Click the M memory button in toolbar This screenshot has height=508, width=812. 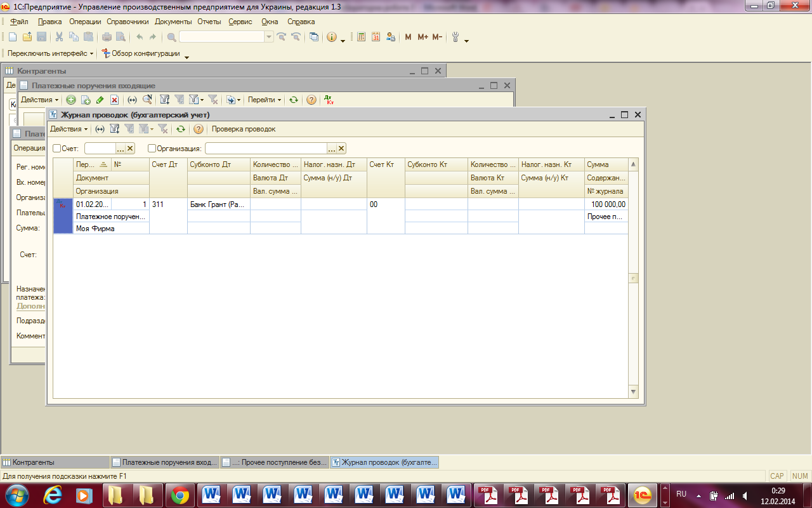(x=408, y=37)
